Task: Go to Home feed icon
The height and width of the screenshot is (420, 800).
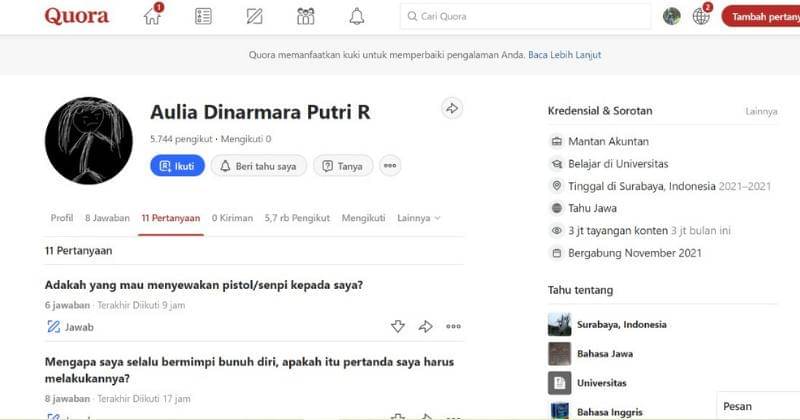Action: (x=152, y=16)
